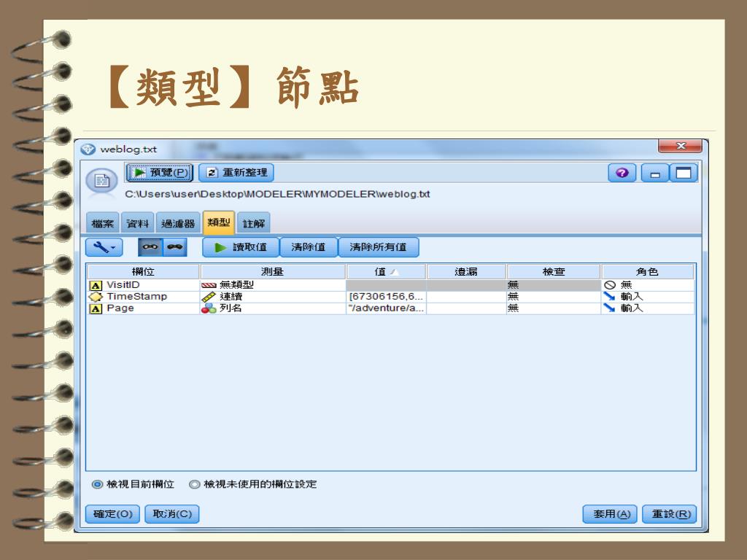Click the typeless icon beside 無類型
The image size is (747, 560).
click(209, 285)
